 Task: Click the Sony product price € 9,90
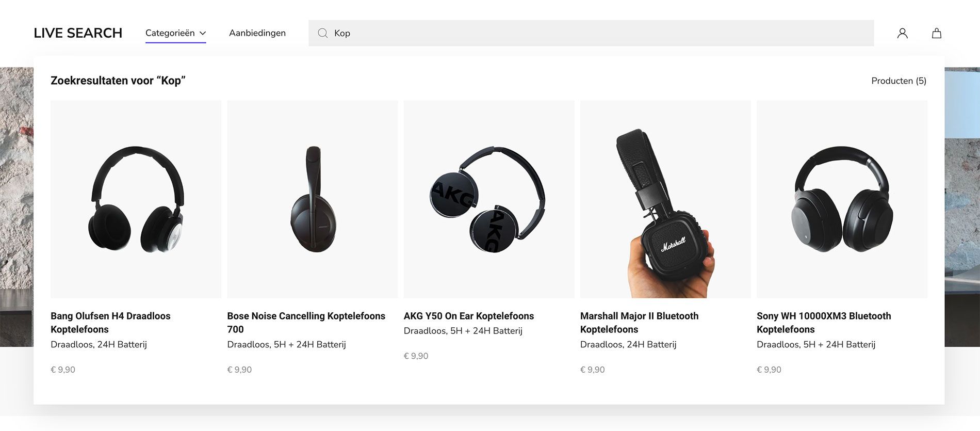(x=769, y=370)
